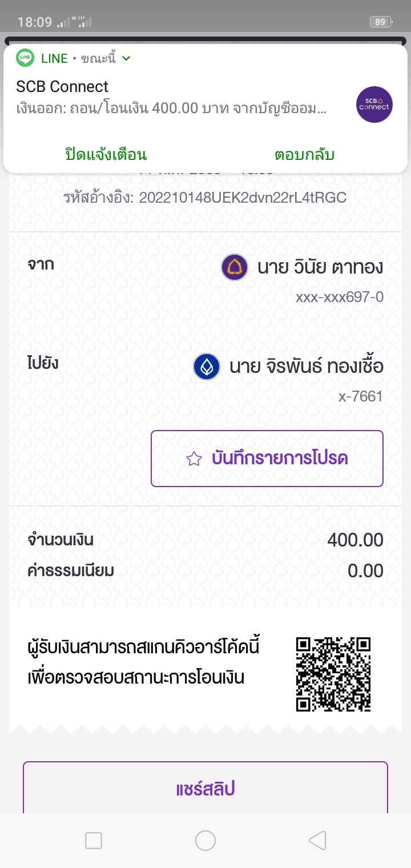The height and width of the screenshot is (868, 411).
Task: Tap the battery indicator in status bar
Action: tap(381, 22)
